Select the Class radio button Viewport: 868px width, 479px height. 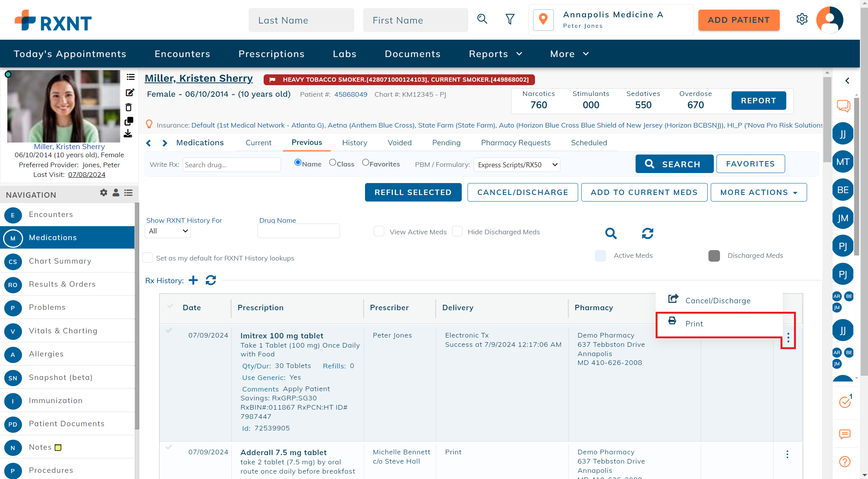pos(333,163)
